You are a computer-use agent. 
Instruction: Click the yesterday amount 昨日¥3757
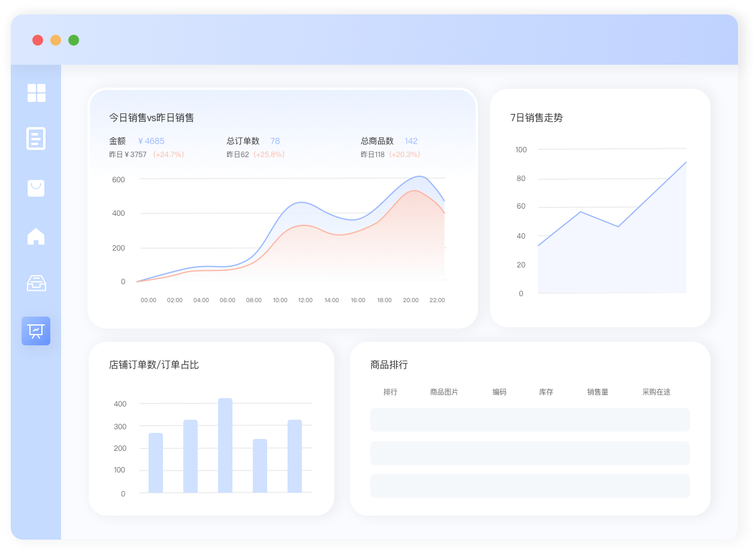pyautogui.click(x=128, y=155)
